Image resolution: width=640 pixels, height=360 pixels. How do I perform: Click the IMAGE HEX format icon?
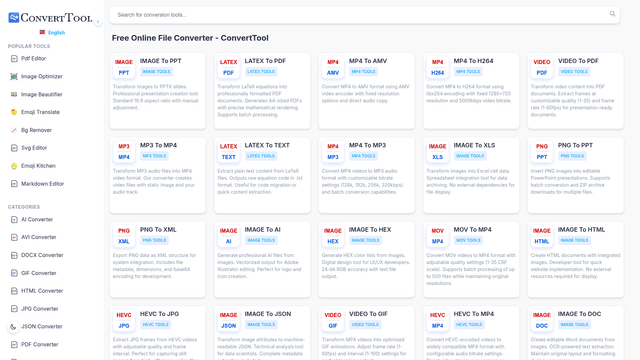333,236
